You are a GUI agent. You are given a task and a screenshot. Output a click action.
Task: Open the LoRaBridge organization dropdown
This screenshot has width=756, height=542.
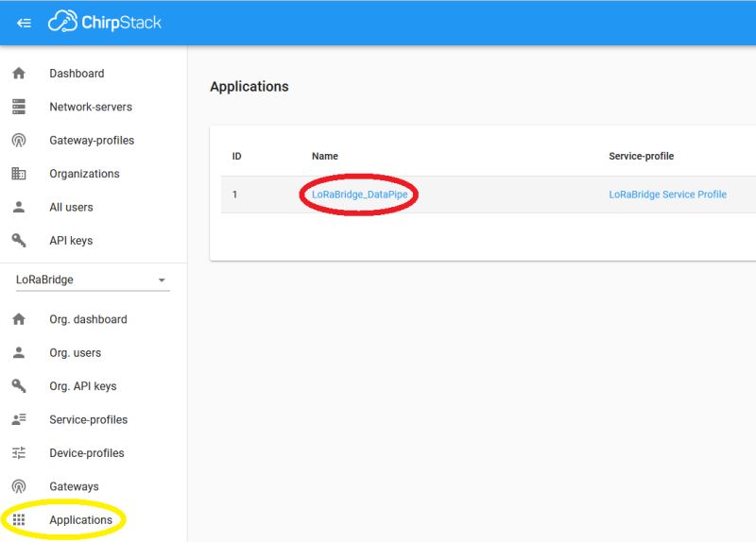[92, 279]
